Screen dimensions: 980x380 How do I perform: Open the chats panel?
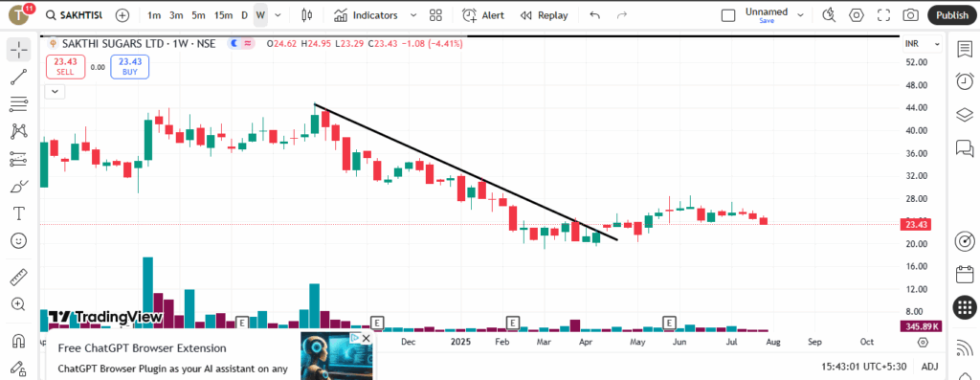pos(965,147)
